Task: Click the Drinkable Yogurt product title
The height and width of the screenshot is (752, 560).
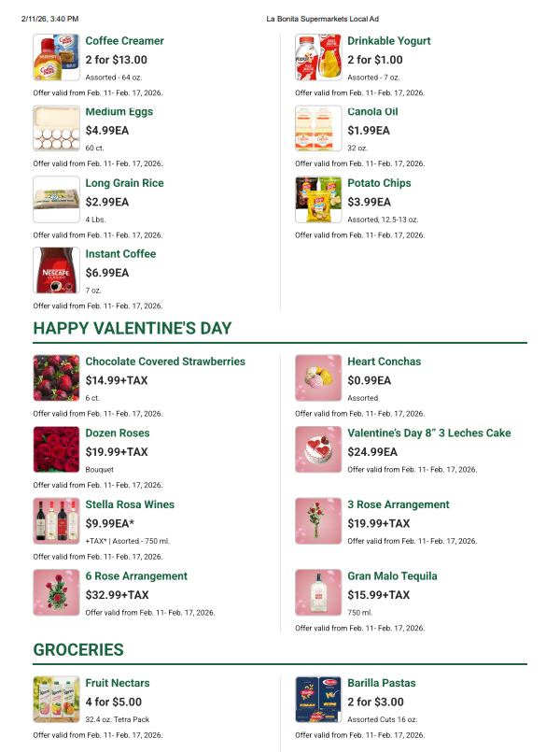Action: (x=389, y=41)
